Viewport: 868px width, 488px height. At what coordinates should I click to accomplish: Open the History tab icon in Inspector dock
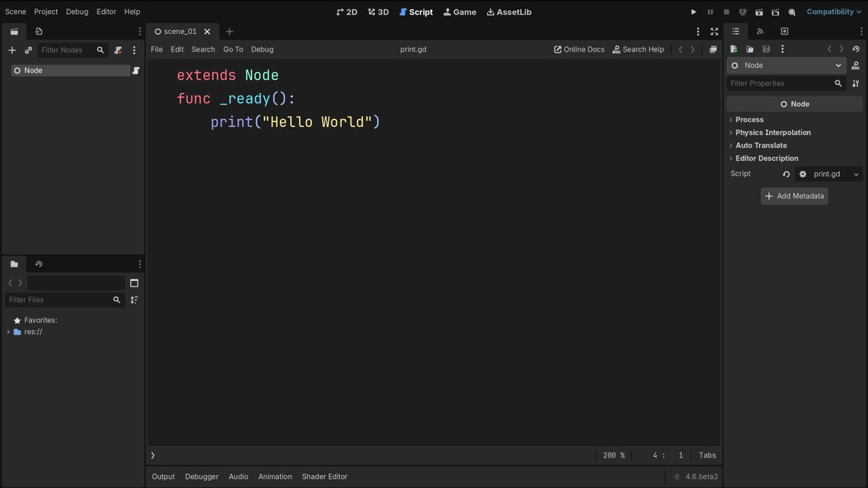(x=784, y=31)
